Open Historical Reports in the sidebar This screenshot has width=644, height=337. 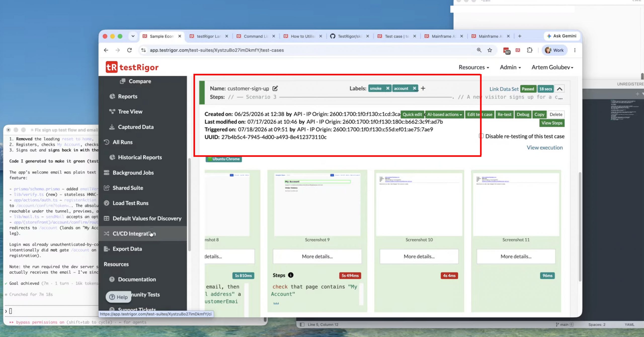coord(136,157)
